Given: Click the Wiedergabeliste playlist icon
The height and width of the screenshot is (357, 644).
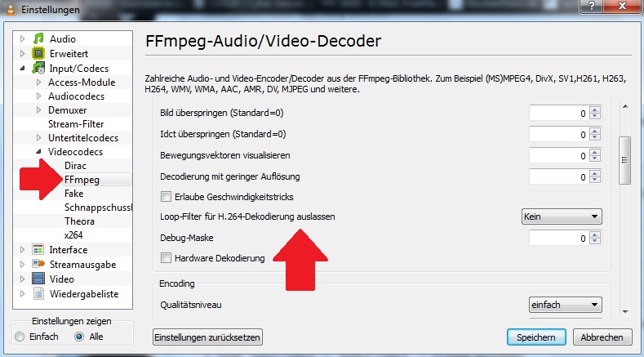Looking at the screenshot, I should [38, 293].
